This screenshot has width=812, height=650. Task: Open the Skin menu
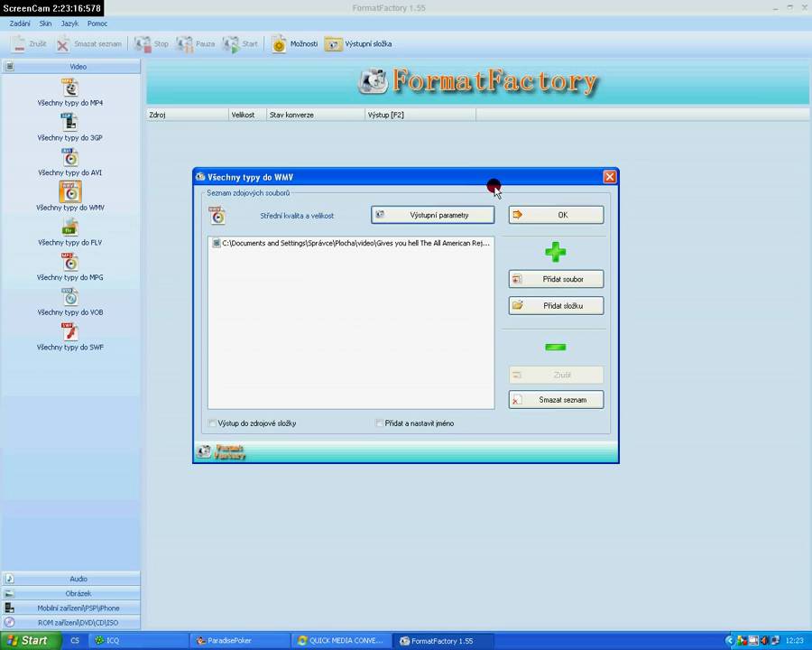click(x=45, y=23)
